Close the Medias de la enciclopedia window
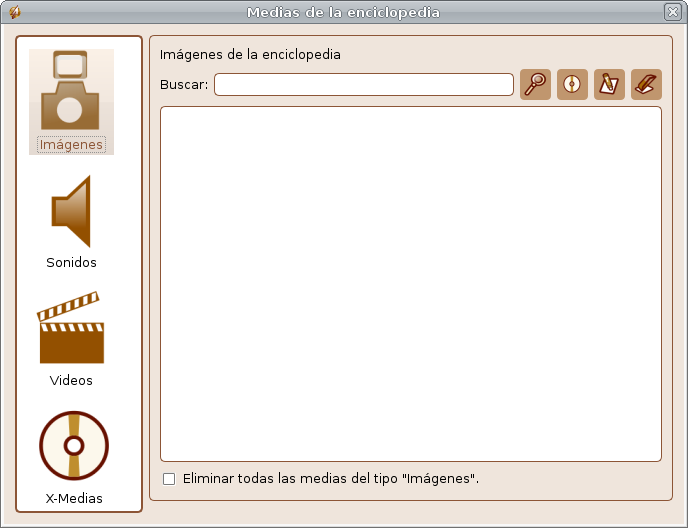688x528 pixels. coord(672,12)
